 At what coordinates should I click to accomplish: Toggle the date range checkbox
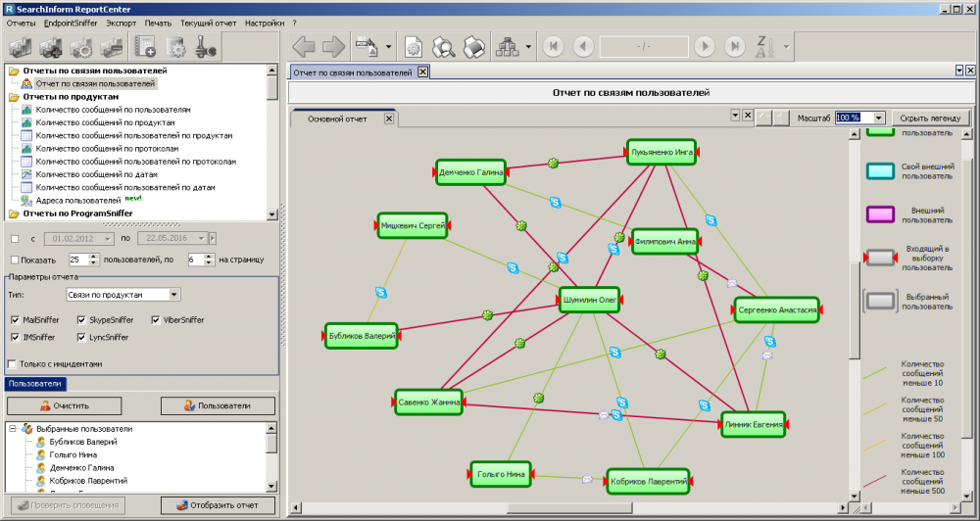tap(15, 239)
